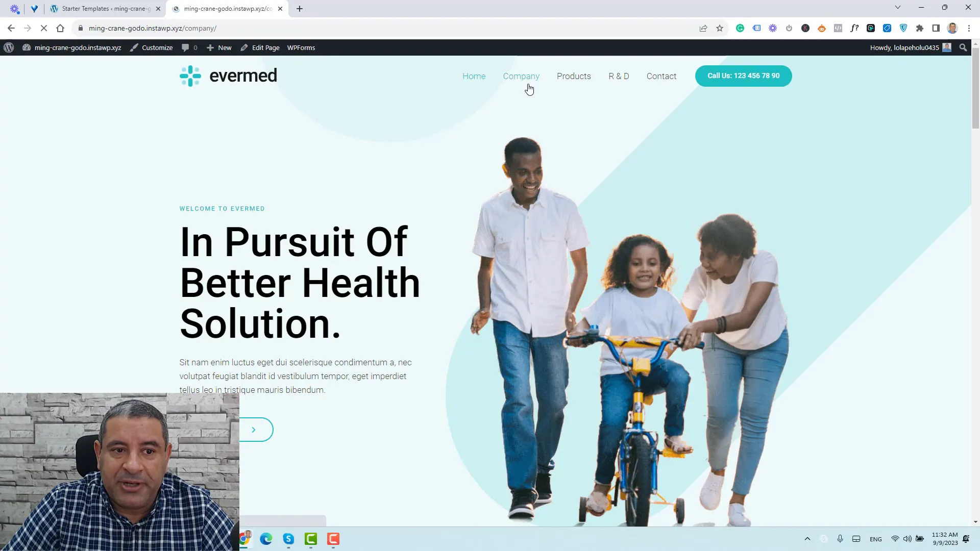Click the Call Us button
980x551 pixels.
tap(744, 76)
